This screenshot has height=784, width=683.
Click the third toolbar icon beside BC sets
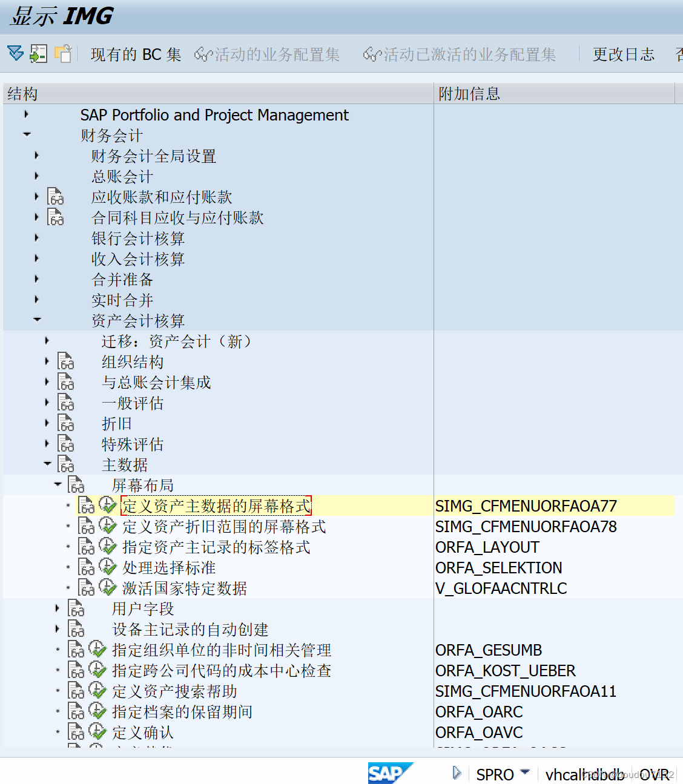tap(63, 53)
